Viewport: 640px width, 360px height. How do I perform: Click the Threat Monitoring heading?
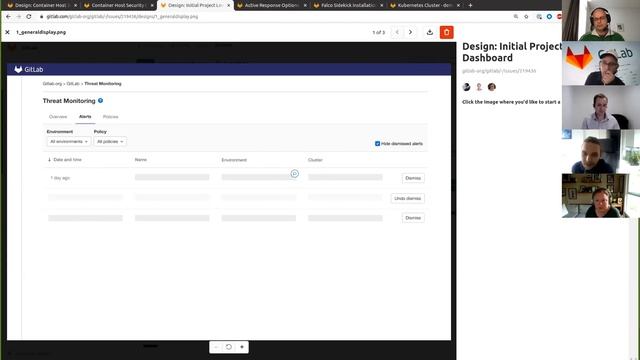point(69,101)
